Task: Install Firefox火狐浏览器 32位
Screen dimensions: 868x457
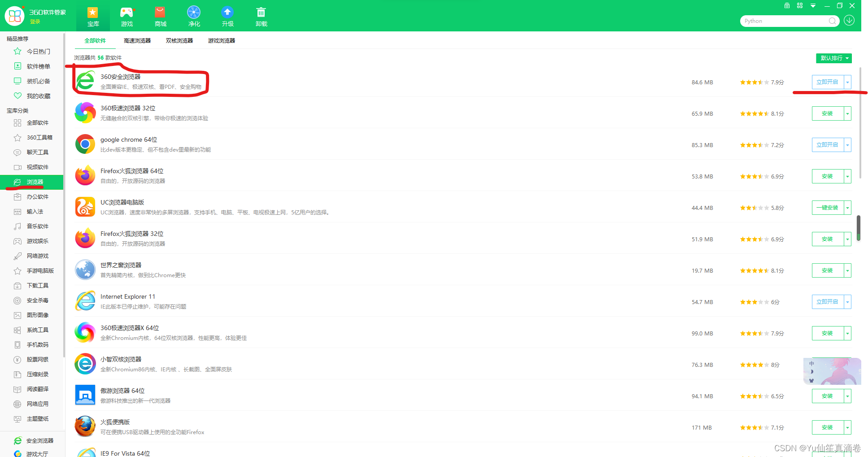Action: pyautogui.click(x=828, y=239)
